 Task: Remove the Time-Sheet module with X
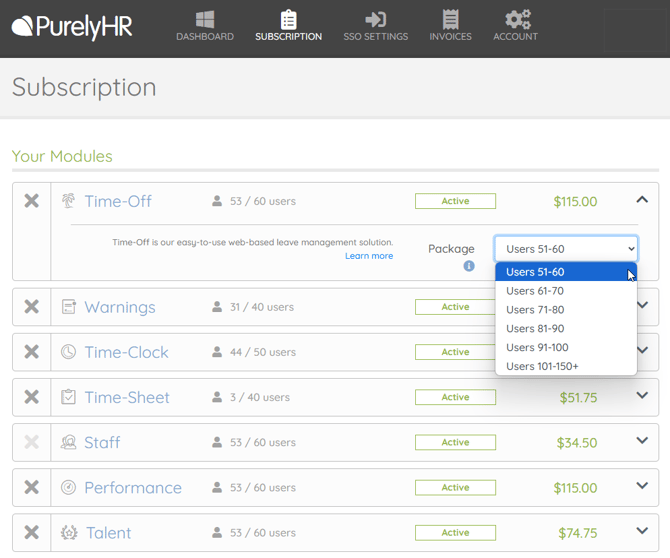[32, 397]
